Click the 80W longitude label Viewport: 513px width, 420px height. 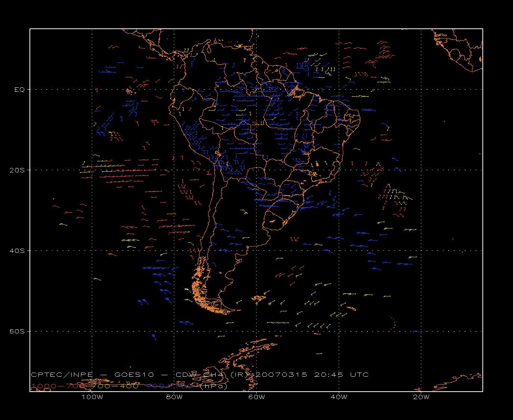[174, 397]
